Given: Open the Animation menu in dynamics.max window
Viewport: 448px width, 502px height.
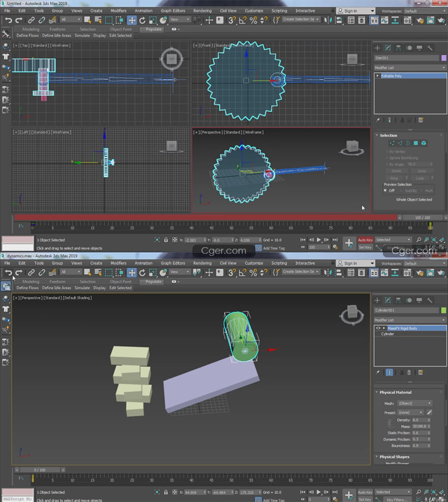Looking at the screenshot, I should pos(143,263).
